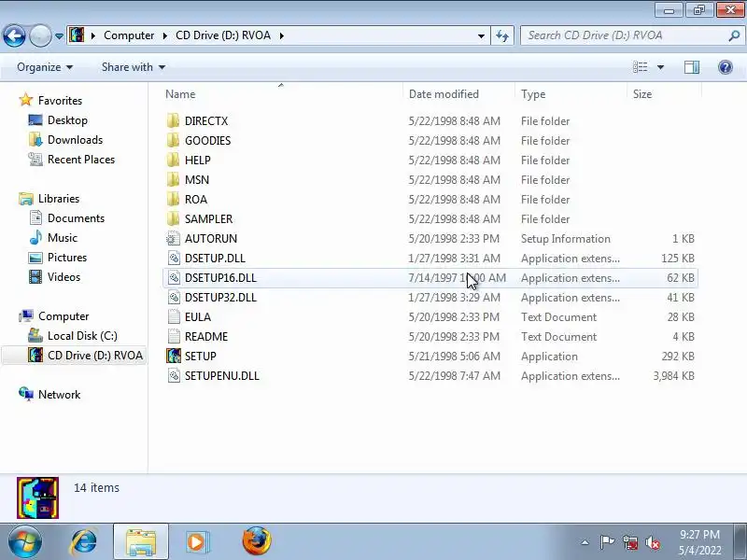This screenshot has width=747, height=560.
Task: Launch Windows Media Player from taskbar
Action: [196, 541]
